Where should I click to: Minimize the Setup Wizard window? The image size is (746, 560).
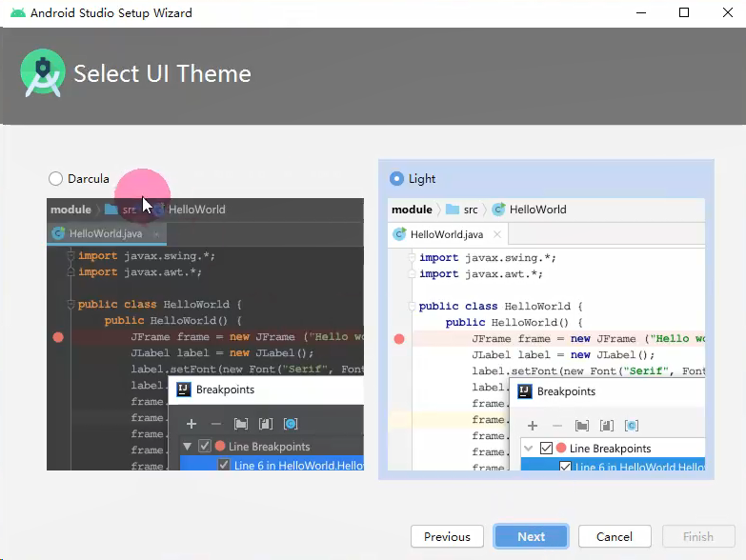[641, 12]
